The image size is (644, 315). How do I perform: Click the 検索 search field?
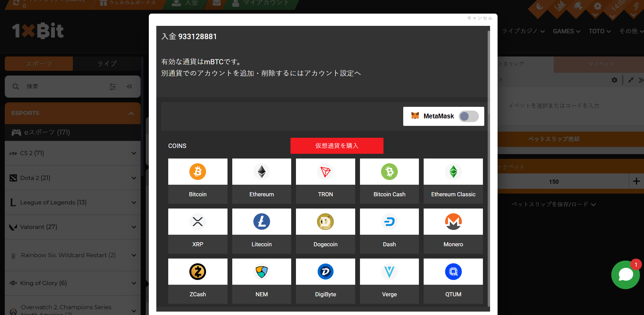coord(65,87)
